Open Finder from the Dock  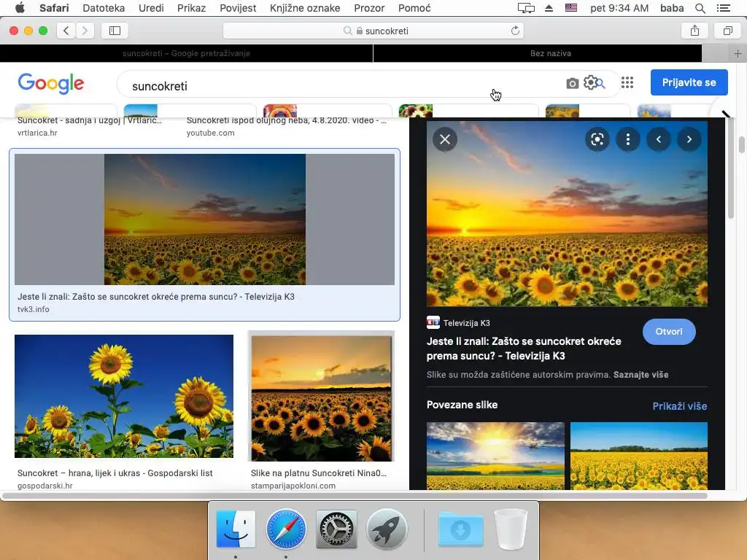(x=236, y=529)
